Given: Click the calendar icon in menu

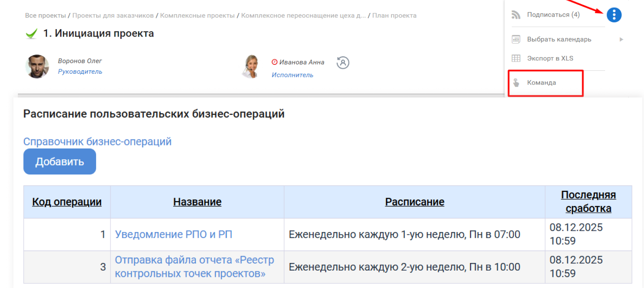Looking at the screenshot, I should (x=516, y=39).
